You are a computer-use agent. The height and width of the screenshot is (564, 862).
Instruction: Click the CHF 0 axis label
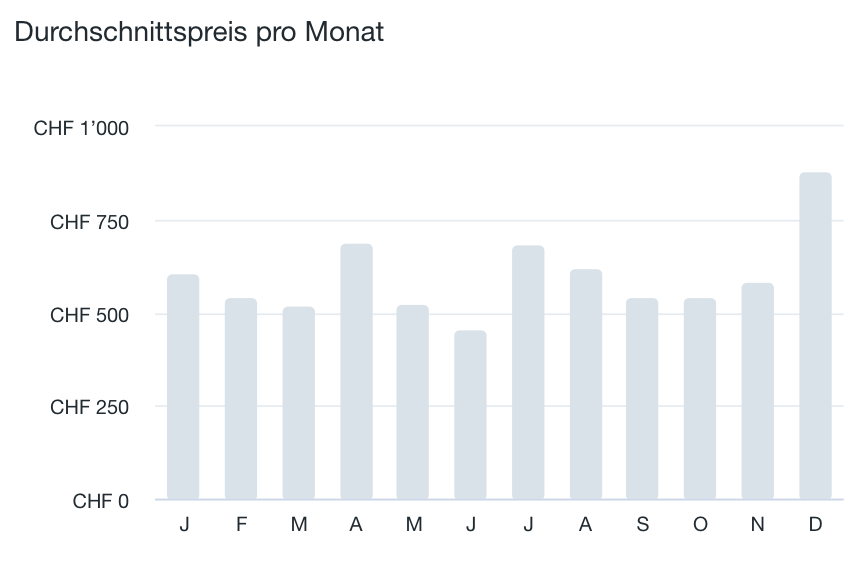pyautogui.click(x=100, y=501)
